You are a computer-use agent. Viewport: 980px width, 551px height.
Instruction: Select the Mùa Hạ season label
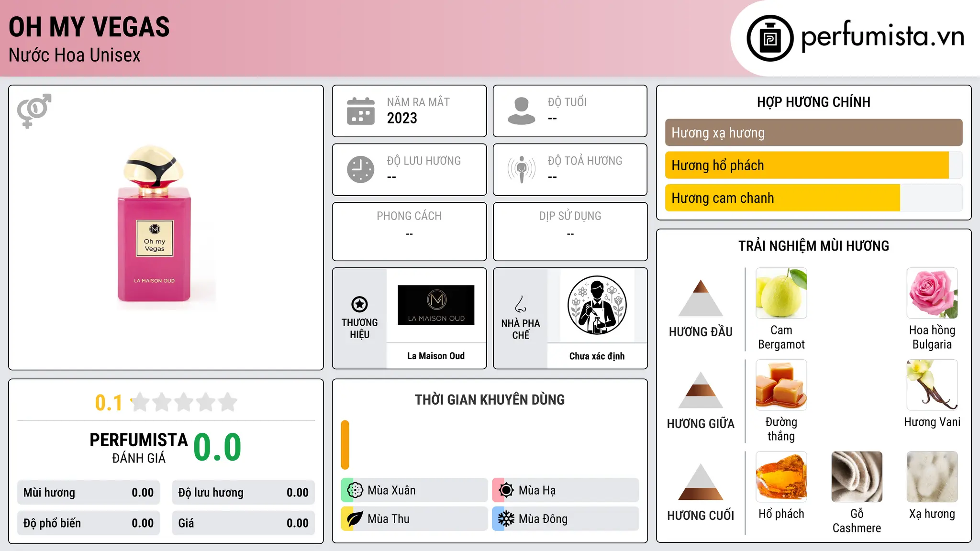click(537, 490)
